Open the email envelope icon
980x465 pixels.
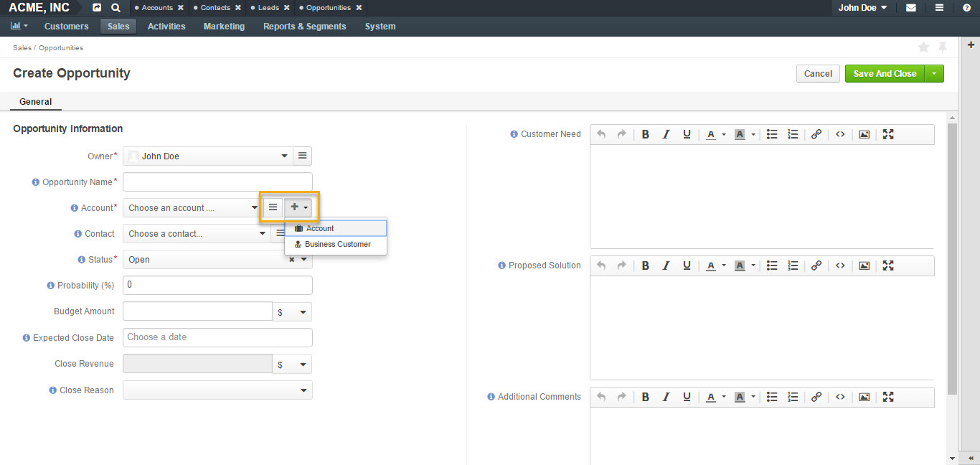coord(911,8)
